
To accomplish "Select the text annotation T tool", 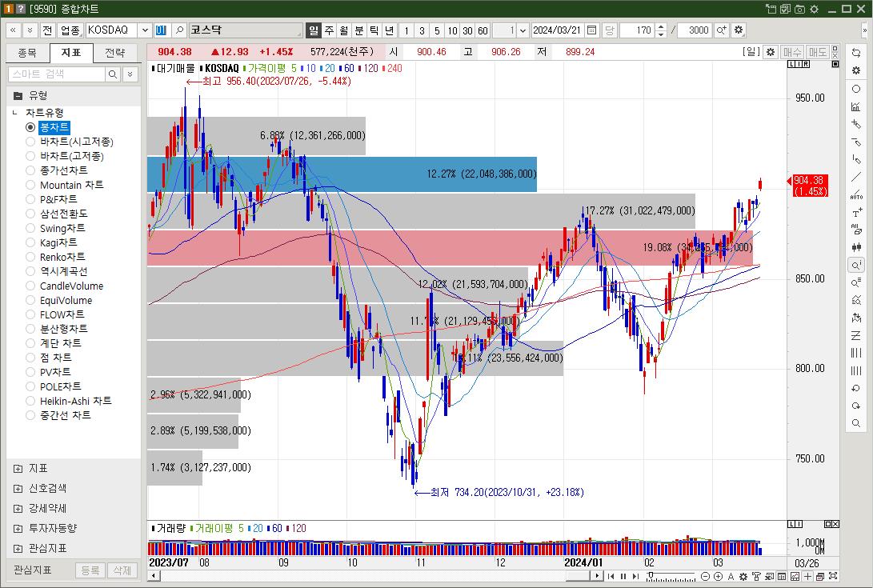I will [x=856, y=212].
